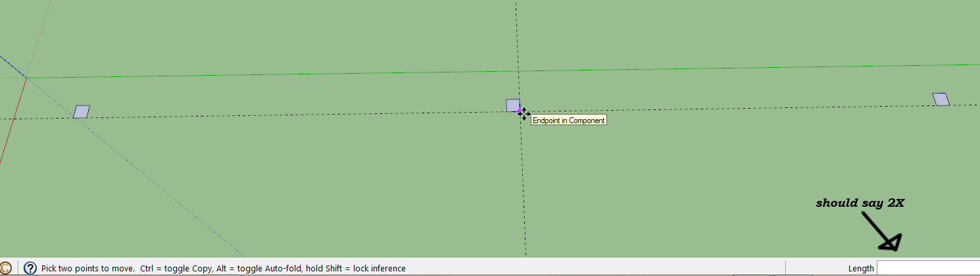Select the rightmost square component
Viewport: 980px width, 276px height.
tap(941, 99)
